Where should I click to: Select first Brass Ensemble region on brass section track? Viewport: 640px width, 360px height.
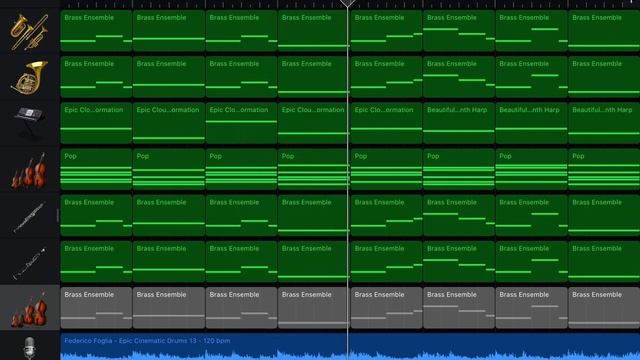click(96, 31)
